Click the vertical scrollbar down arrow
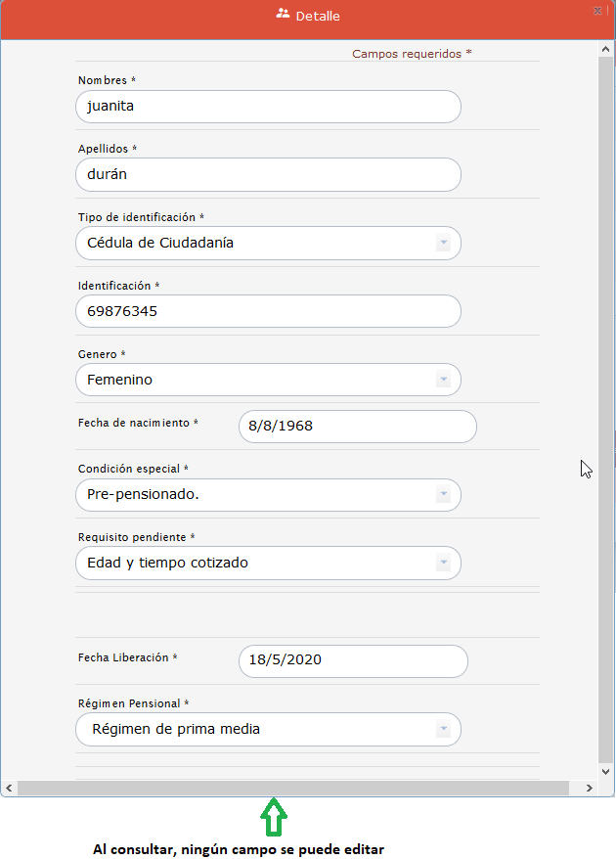The image size is (616, 859). [606, 771]
